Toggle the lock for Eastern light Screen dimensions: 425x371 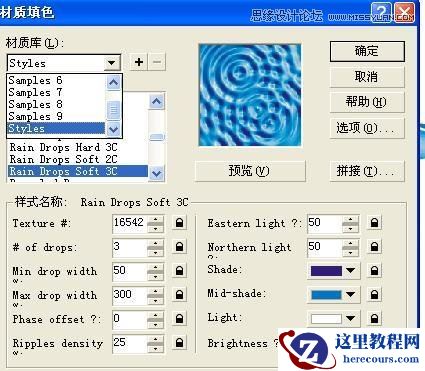point(374,223)
